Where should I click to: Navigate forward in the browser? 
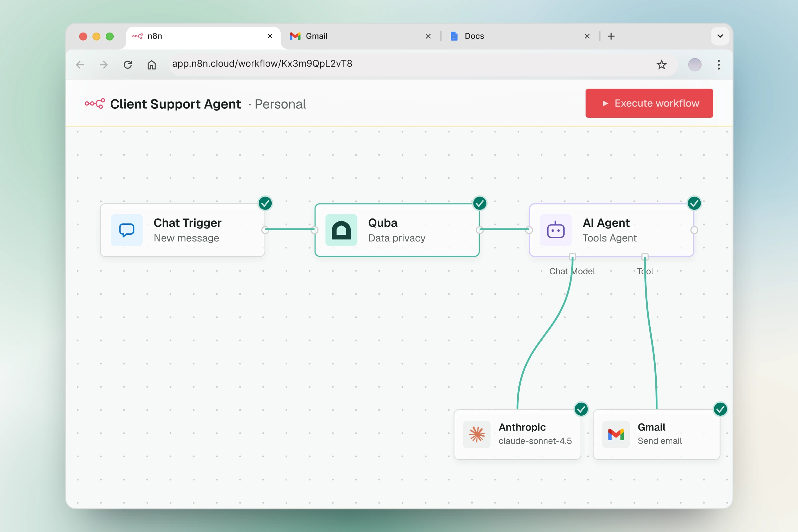pos(103,65)
